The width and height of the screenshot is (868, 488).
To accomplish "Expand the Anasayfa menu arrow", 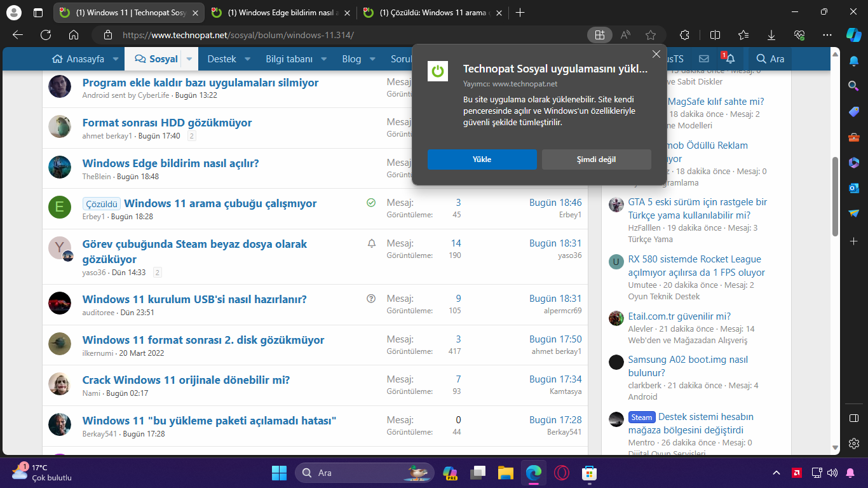I will (116, 59).
